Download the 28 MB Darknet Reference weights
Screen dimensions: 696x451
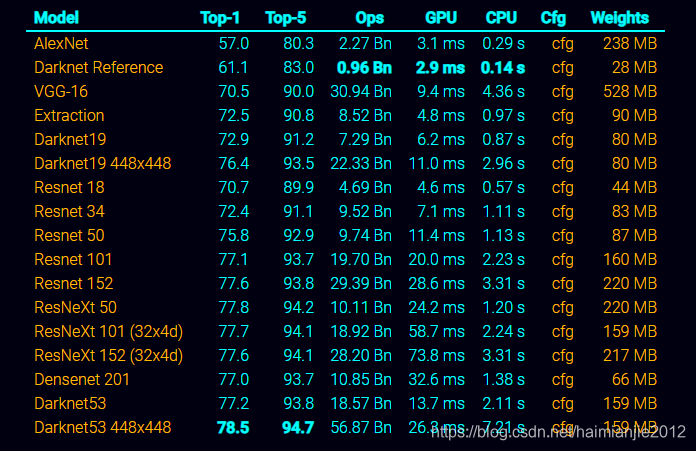(x=634, y=67)
